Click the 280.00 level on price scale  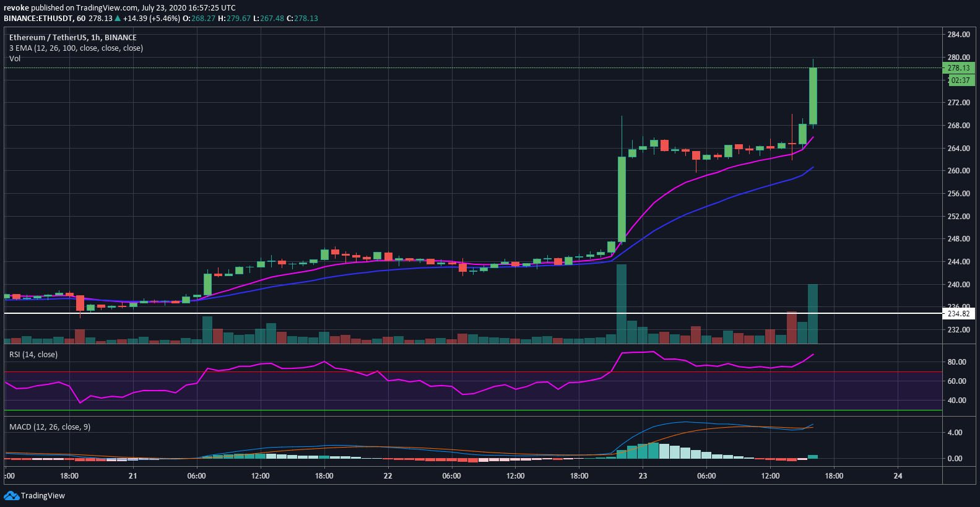(958, 57)
